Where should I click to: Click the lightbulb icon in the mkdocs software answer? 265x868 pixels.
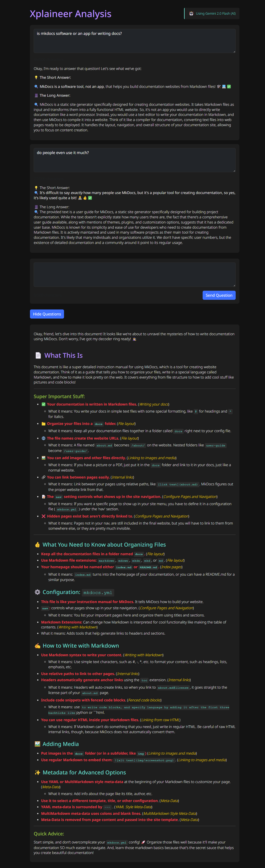point(36,78)
